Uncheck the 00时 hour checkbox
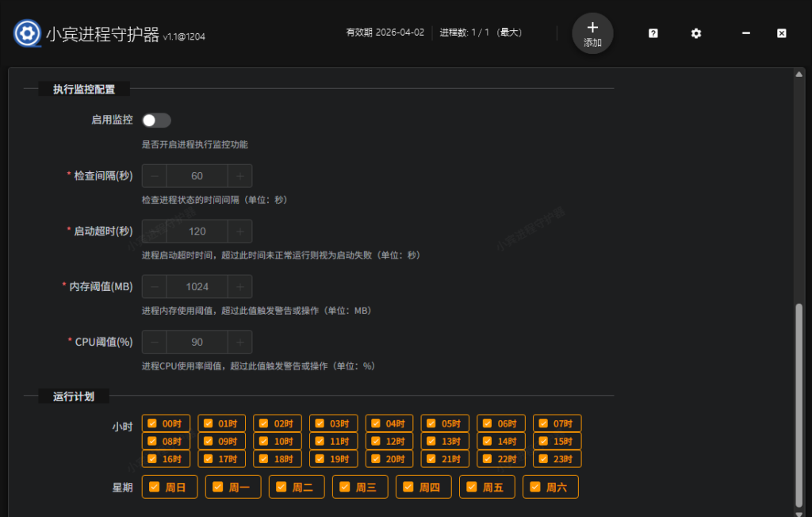The image size is (812, 517). tap(166, 423)
